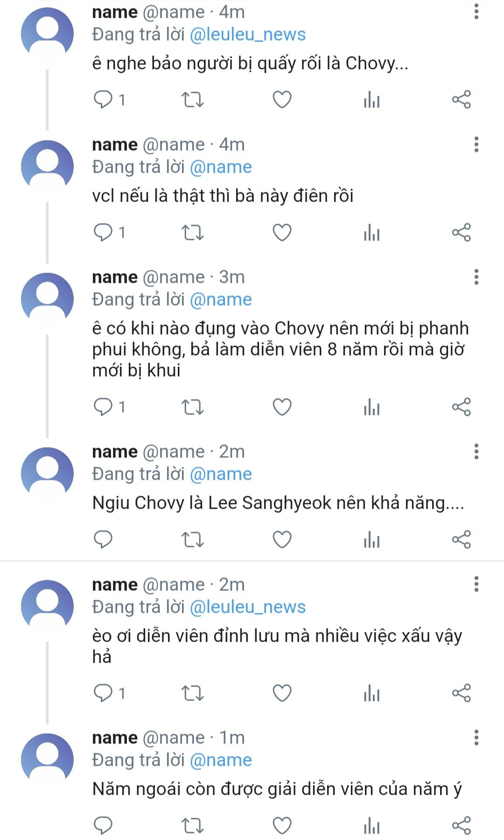View analytics of the 'giải diễn viên' tweet
Viewport: 504px width, 840px height.
[371, 826]
